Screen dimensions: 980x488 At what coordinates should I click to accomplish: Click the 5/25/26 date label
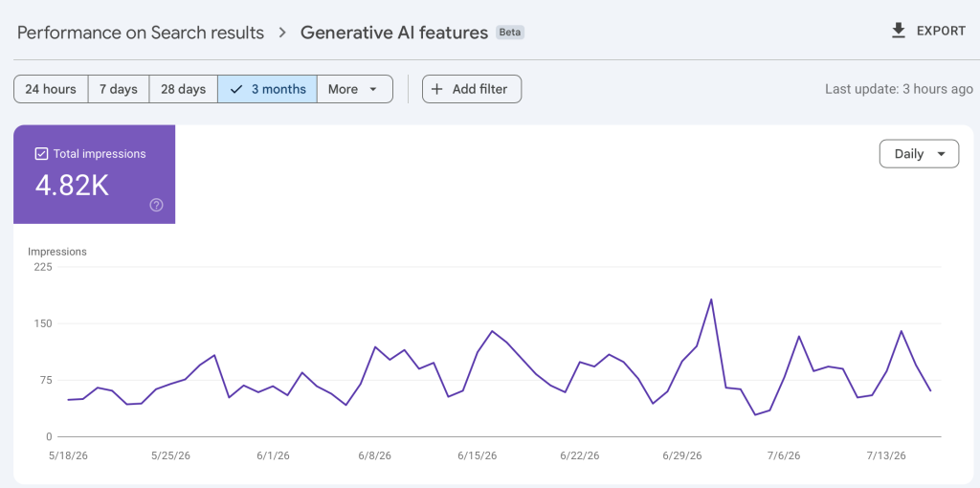tap(170, 455)
